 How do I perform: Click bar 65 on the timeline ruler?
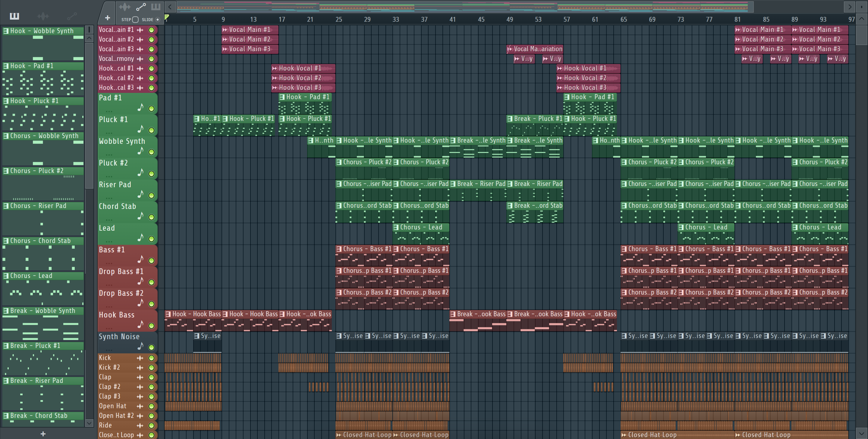[624, 20]
